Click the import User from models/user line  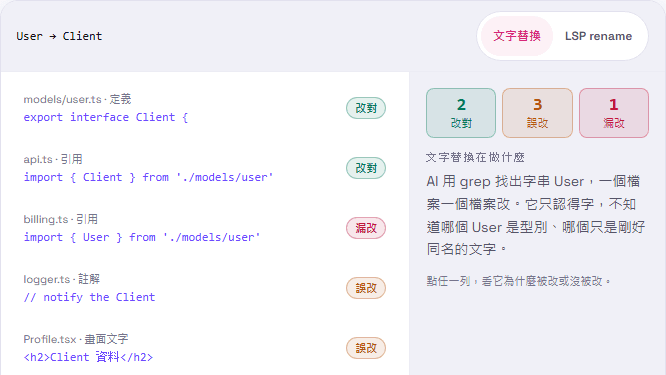click(x=142, y=237)
